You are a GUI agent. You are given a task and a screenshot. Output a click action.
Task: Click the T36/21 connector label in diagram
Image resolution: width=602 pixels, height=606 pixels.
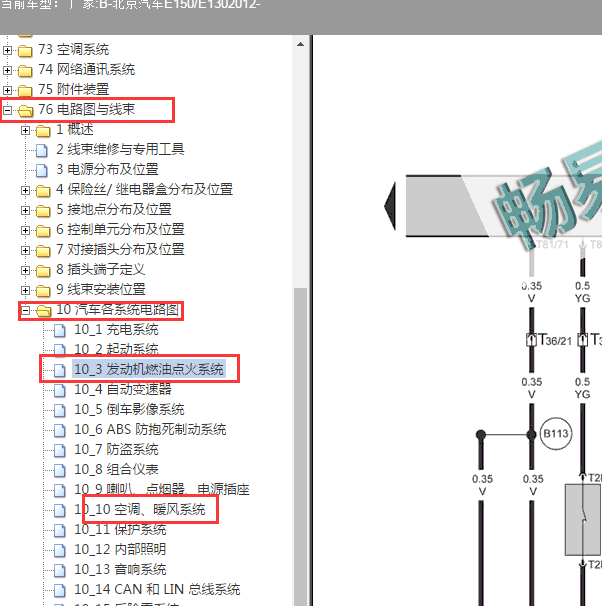[x=555, y=340]
